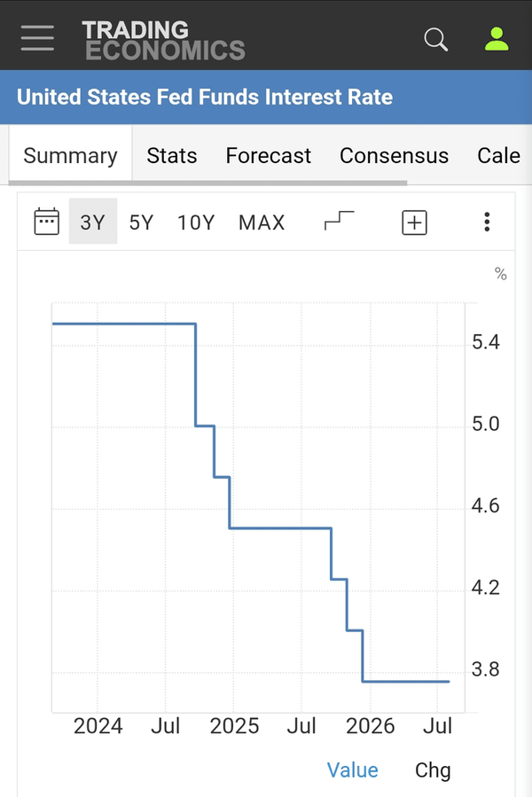Switch to the Forecast tab

click(x=268, y=155)
